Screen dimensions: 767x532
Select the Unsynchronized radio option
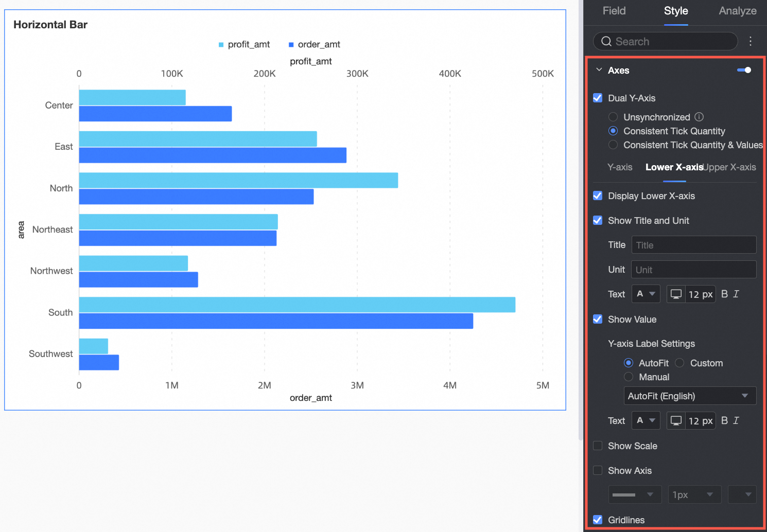613,117
